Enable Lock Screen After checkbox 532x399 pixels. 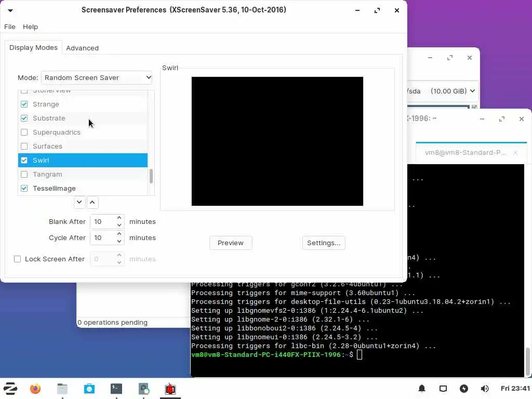17,259
